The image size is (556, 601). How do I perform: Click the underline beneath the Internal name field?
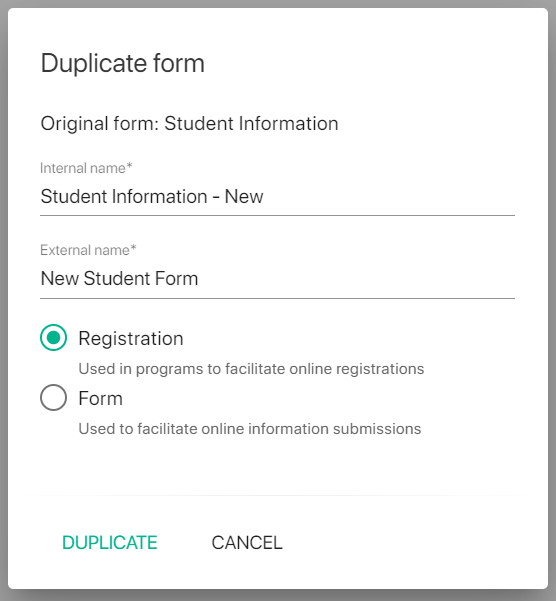pos(277,215)
